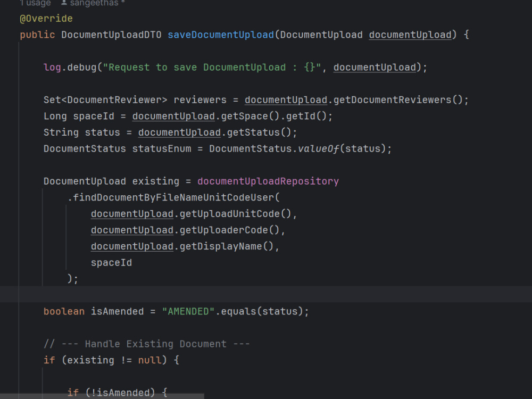Image resolution: width=532 pixels, height=399 pixels.
Task: Click the spaceId argument on its own line
Action: (x=111, y=263)
